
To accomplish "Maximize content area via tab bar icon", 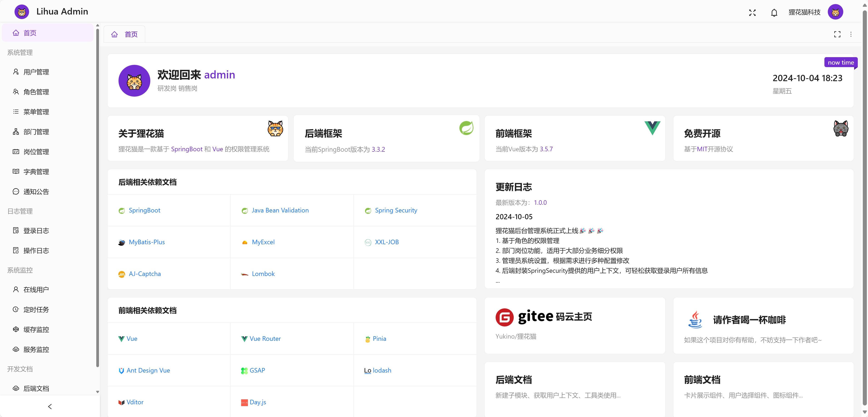I will coord(837,34).
